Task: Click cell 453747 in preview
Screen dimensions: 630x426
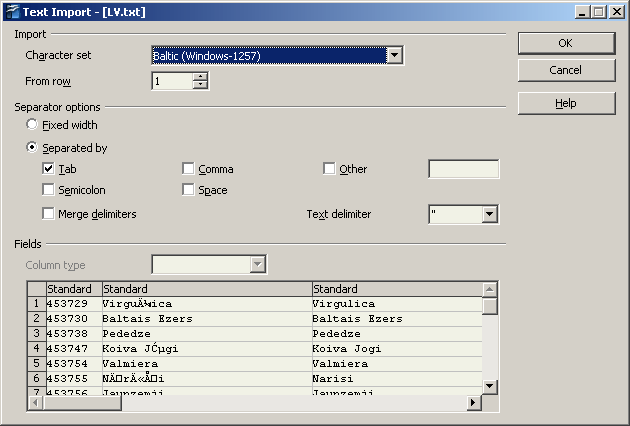Action: click(x=74, y=348)
